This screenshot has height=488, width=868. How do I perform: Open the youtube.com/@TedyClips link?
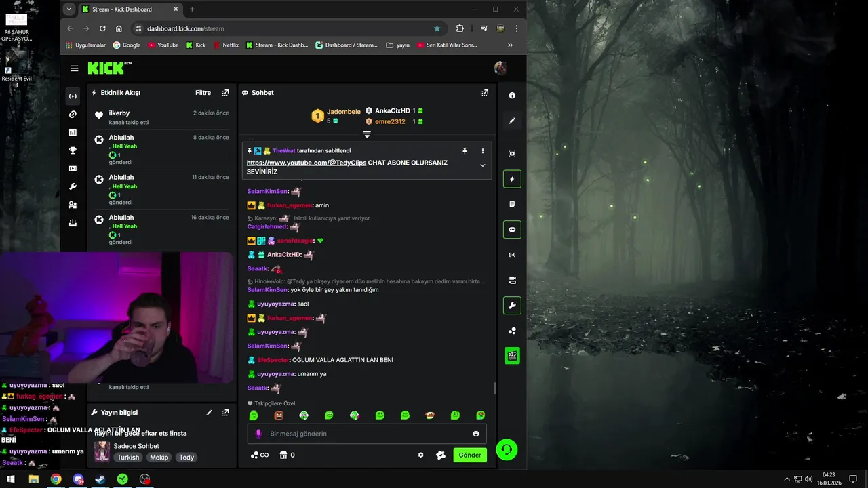coord(307,163)
